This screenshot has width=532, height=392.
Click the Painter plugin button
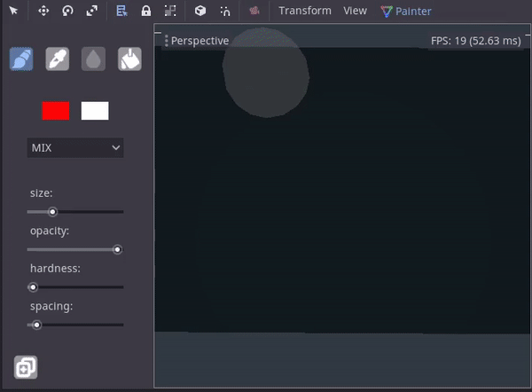coord(406,12)
